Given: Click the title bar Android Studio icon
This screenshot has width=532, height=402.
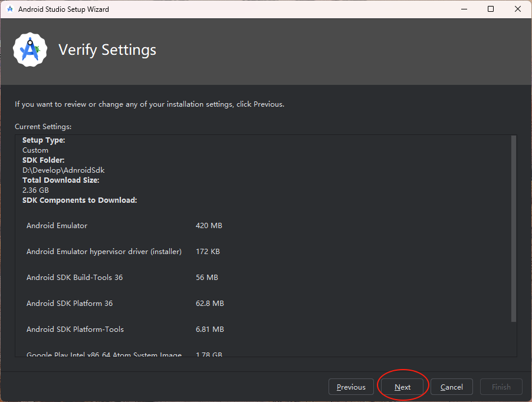Looking at the screenshot, I should click(10, 9).
